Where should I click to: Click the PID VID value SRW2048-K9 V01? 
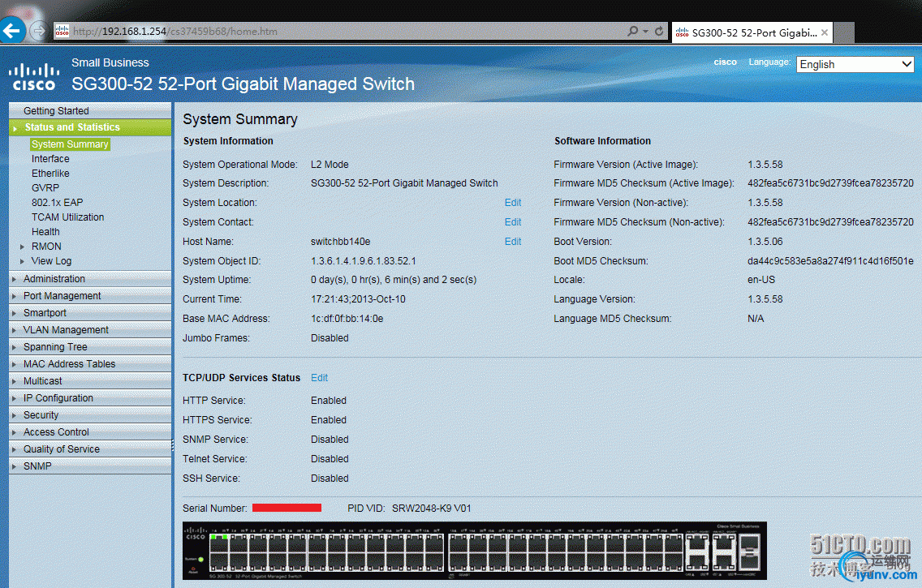[432, 508]
